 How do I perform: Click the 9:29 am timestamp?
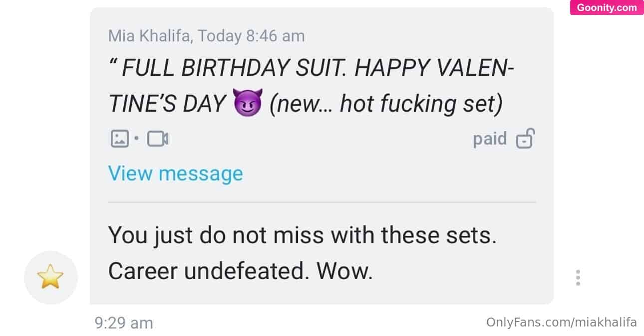(124, 323)
